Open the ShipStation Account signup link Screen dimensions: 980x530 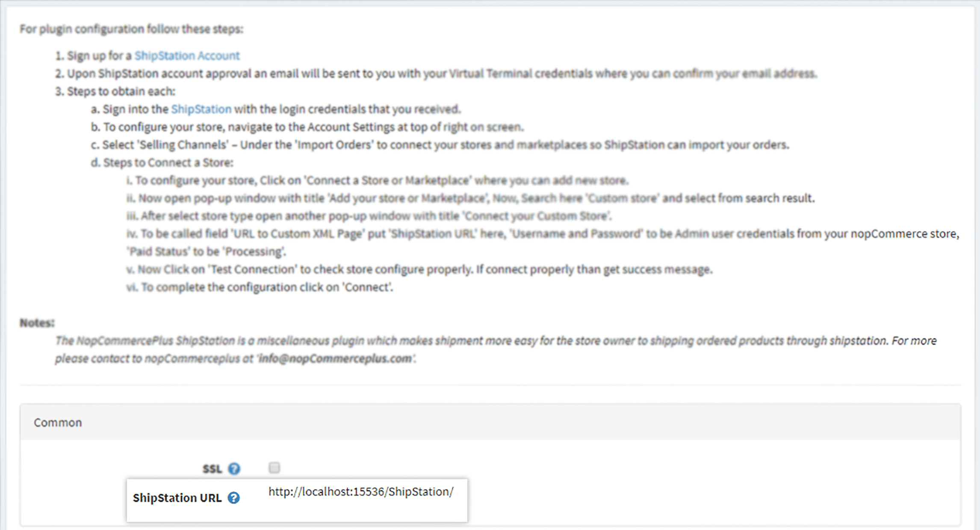click(x=187, y=56)
